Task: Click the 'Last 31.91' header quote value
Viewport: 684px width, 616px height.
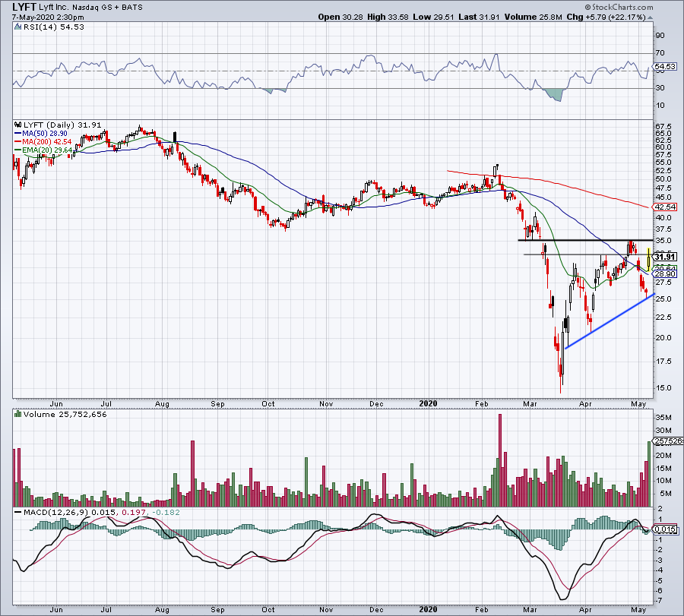Action: [x=479, y=17]
